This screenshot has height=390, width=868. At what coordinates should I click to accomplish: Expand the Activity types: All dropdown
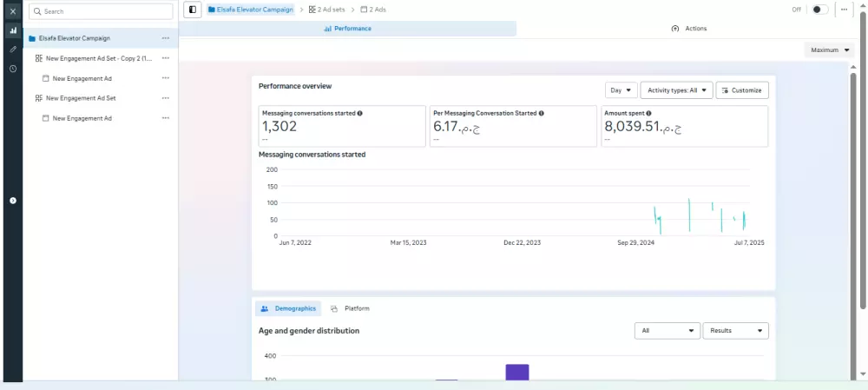coord(676,90)
